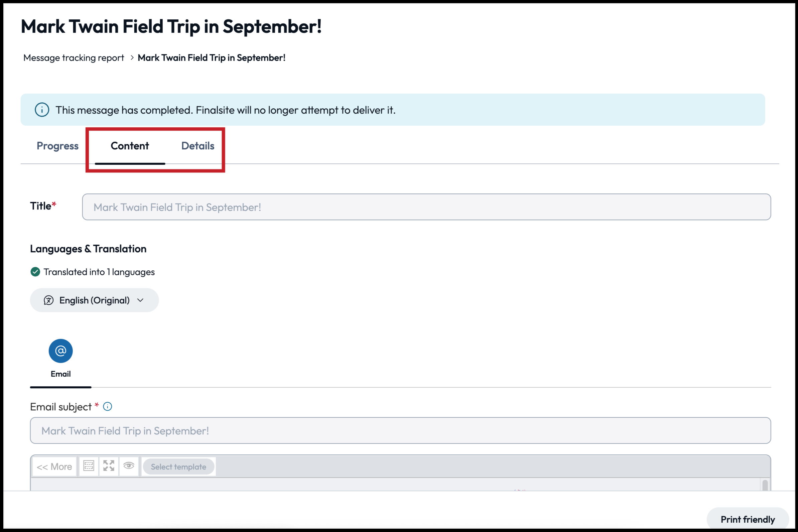Image resolution: width=798 pixels, height=532 pixels.
Task: Select the Content tab
Action: tap(130, 146)
